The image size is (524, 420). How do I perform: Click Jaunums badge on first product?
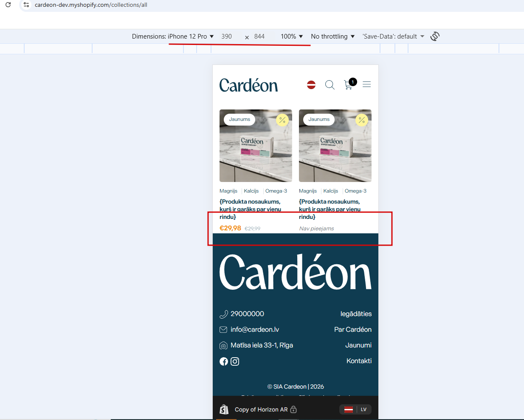click(x=239, y=120)
